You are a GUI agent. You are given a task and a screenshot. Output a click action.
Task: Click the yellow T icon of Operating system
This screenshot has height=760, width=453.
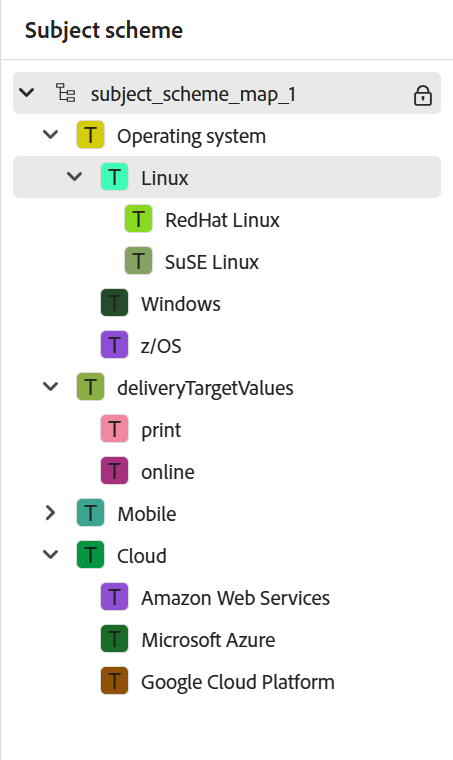point(91,135)
